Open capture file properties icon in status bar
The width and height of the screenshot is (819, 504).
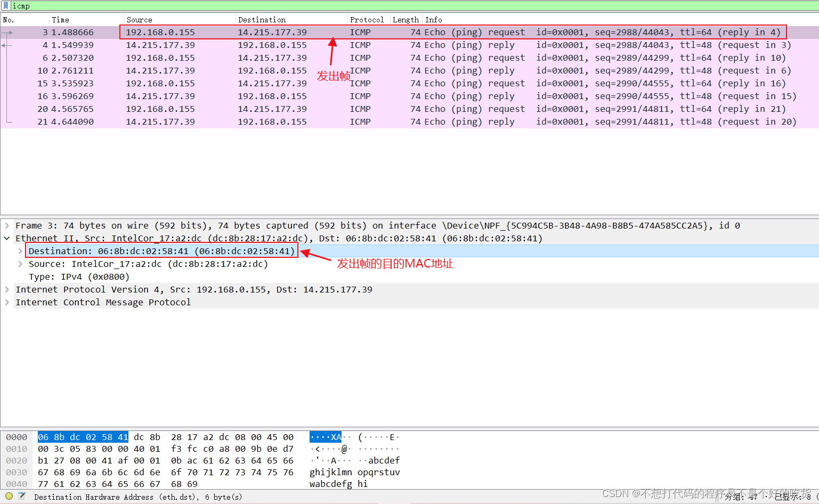click(x=22, y=496)
